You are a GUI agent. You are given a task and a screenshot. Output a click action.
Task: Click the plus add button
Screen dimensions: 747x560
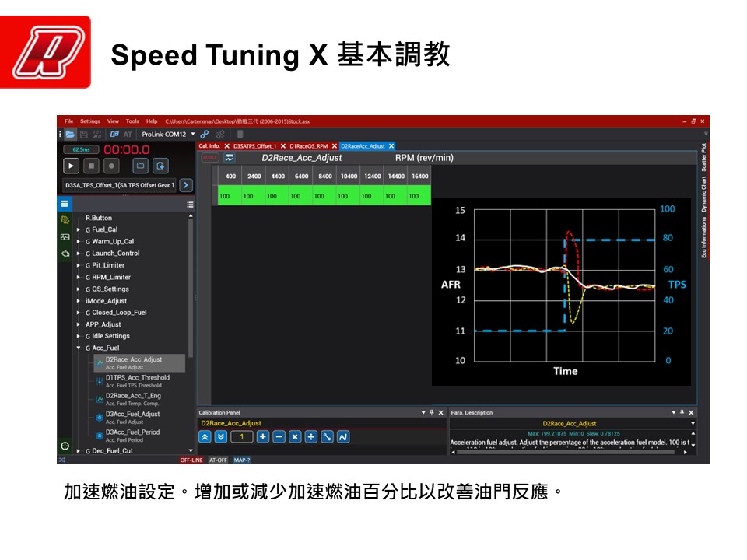263,436
